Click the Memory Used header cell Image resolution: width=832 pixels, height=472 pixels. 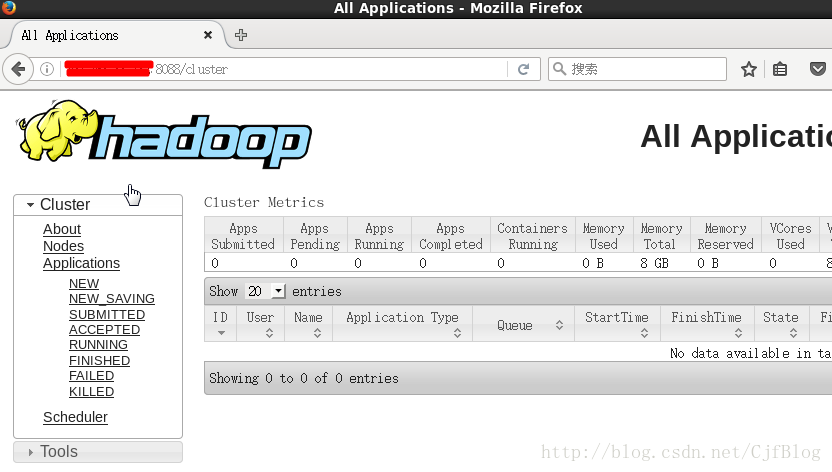[604, 236]
